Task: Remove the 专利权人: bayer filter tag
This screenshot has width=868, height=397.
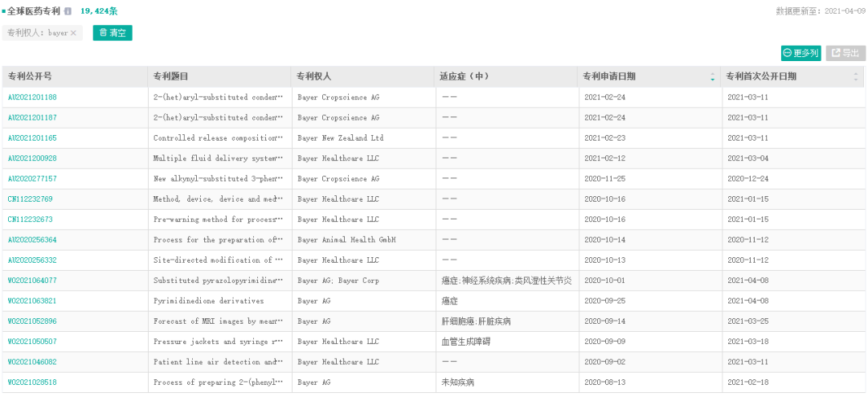Action: pyautogui.click(x=74, y=33)
